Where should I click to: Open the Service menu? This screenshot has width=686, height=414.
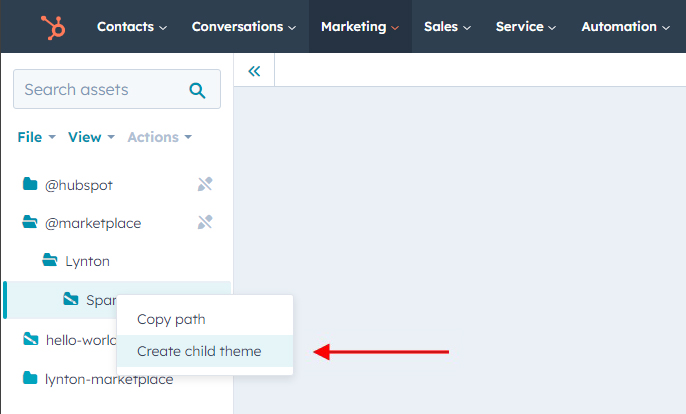[x=525, y=27]
